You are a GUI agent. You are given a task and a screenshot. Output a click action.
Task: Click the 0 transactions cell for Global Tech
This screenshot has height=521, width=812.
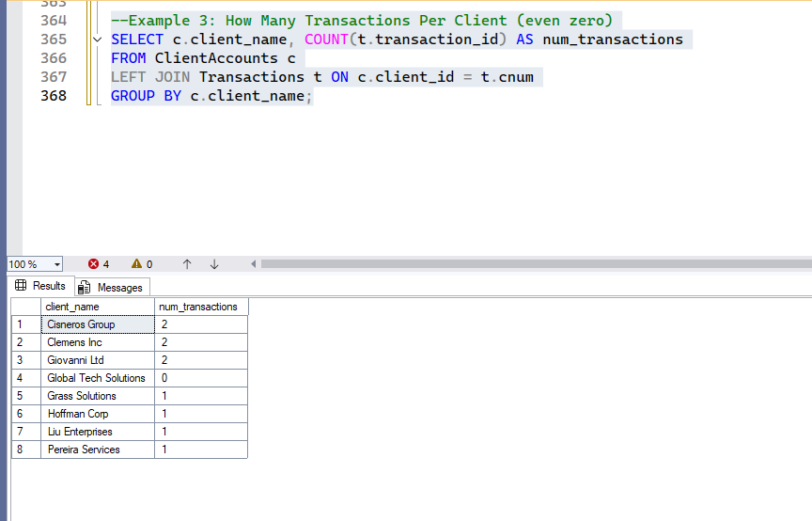click(x=201, y=378)
